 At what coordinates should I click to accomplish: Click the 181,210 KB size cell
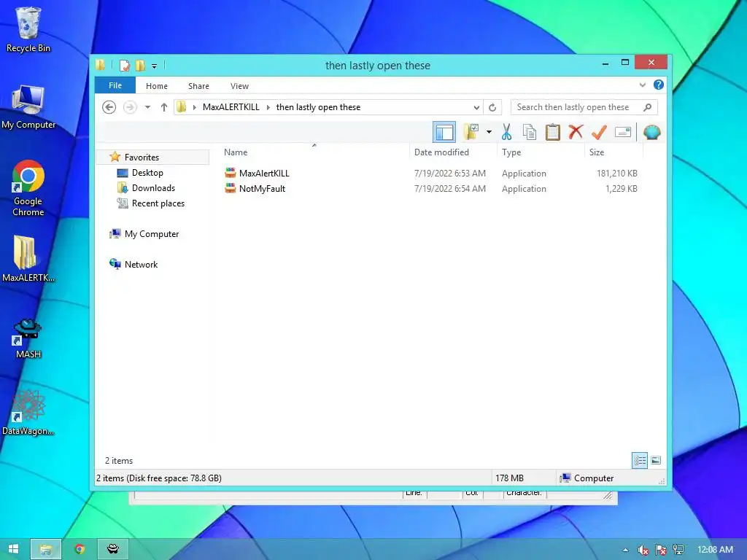pyautogui.click(x=617, y=174)
